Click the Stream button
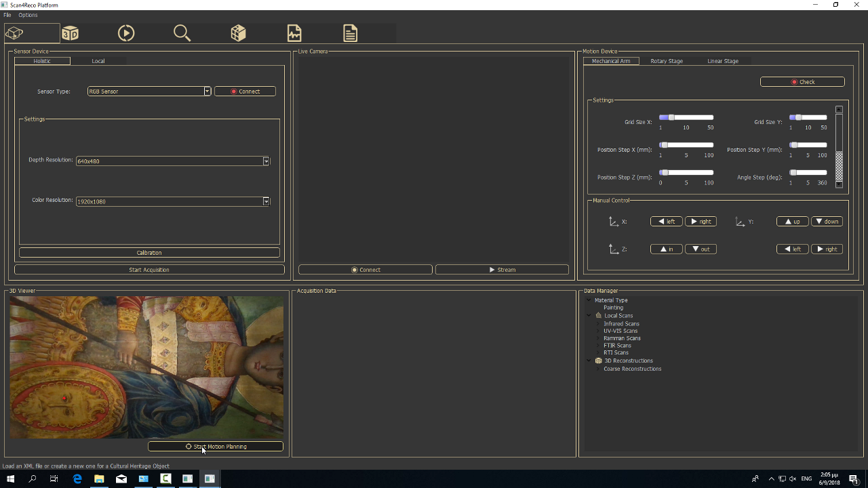 click(x=502, y=270)
